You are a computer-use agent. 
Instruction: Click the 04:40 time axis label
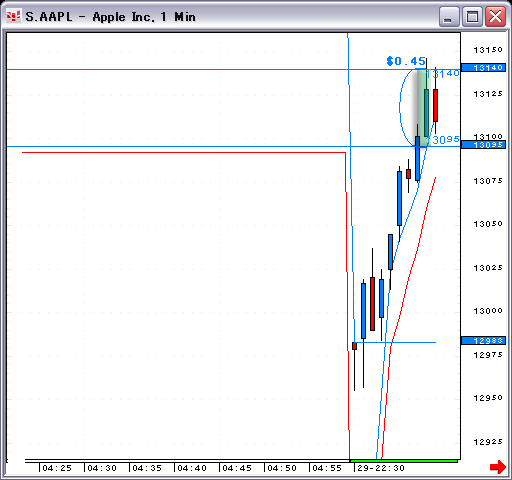(x=192, y=468)
